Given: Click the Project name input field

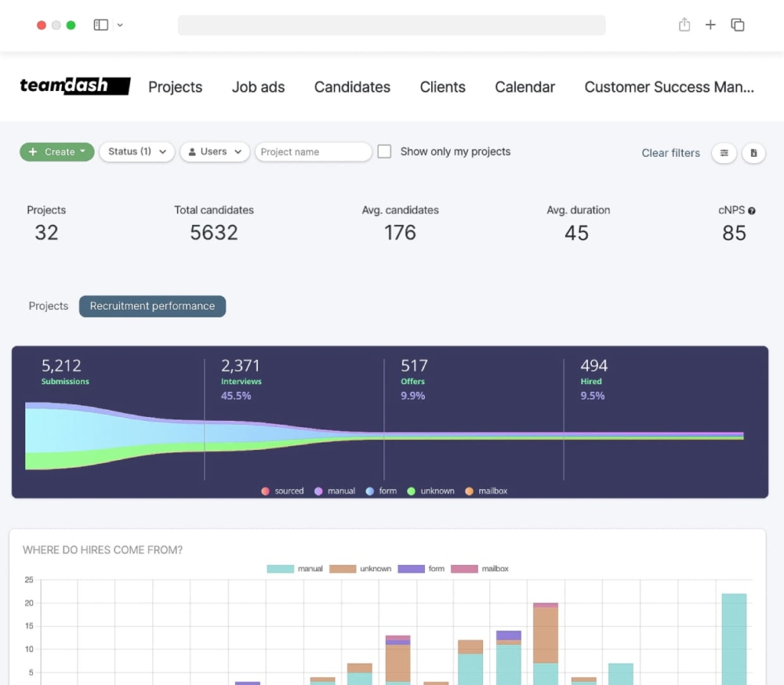Looking at the screenshot, I should (312, 152).
